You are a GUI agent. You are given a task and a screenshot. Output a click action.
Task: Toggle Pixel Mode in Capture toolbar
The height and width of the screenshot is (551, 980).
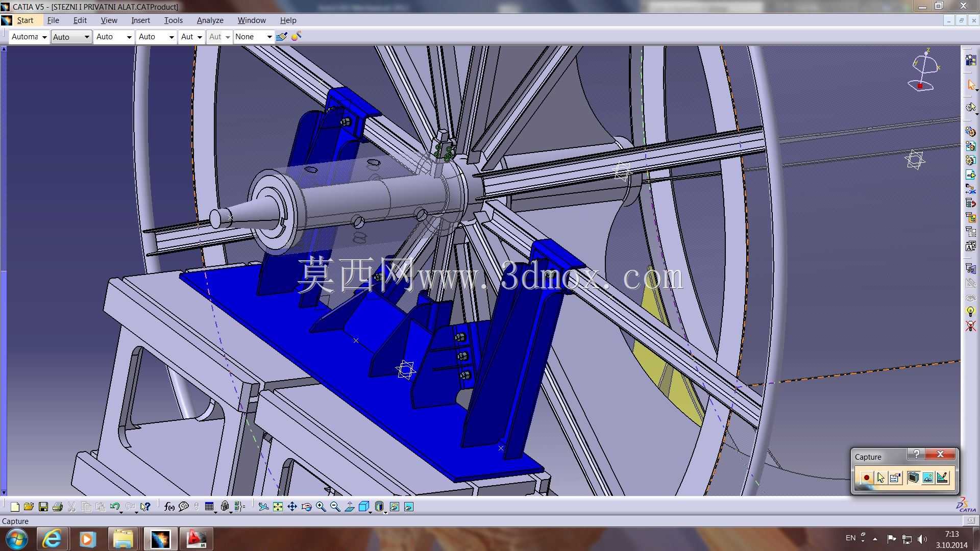928,478
